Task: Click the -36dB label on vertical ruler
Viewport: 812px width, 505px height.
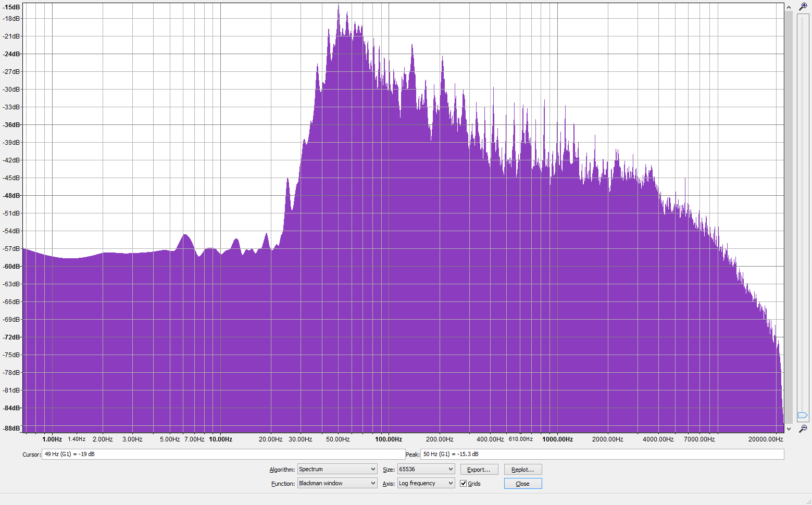Action: pyautogui.click(x=11, y=125)
